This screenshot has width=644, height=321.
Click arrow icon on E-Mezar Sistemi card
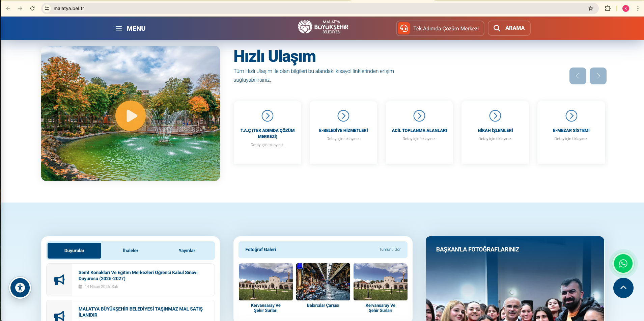571,116
